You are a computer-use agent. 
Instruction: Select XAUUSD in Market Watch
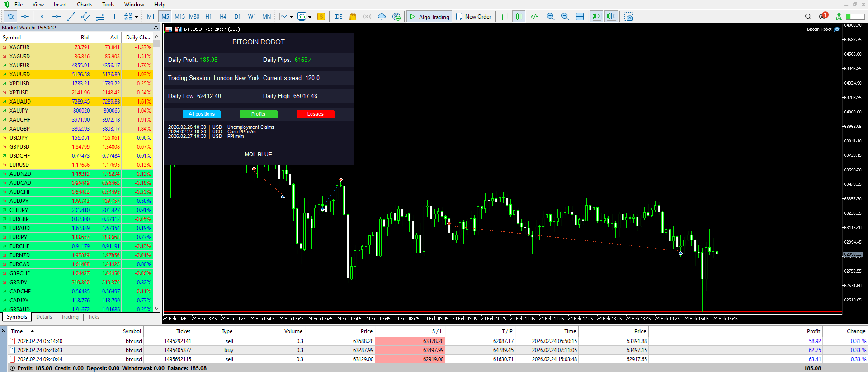coord(76,75)
